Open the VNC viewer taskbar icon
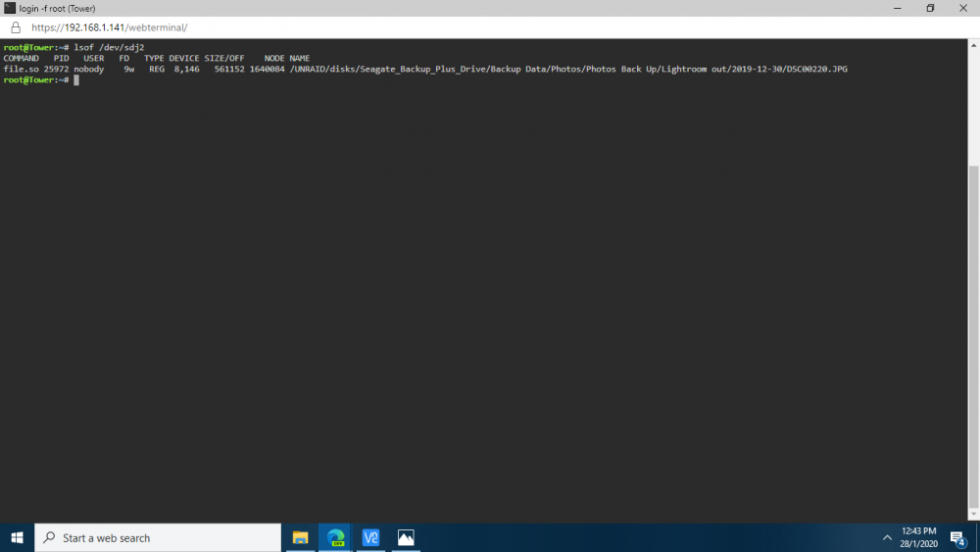This screenshot has width=980, height=552. click(x=370, y=537)
